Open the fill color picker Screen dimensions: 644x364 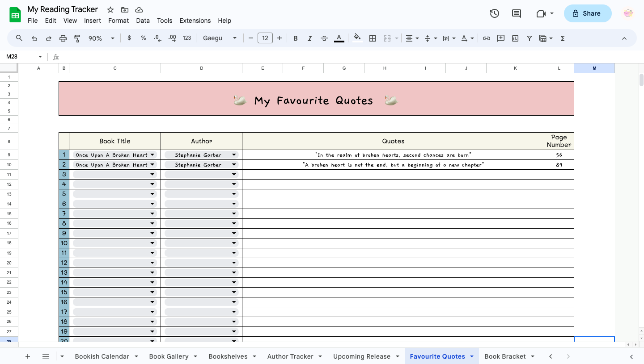(357, 38)
